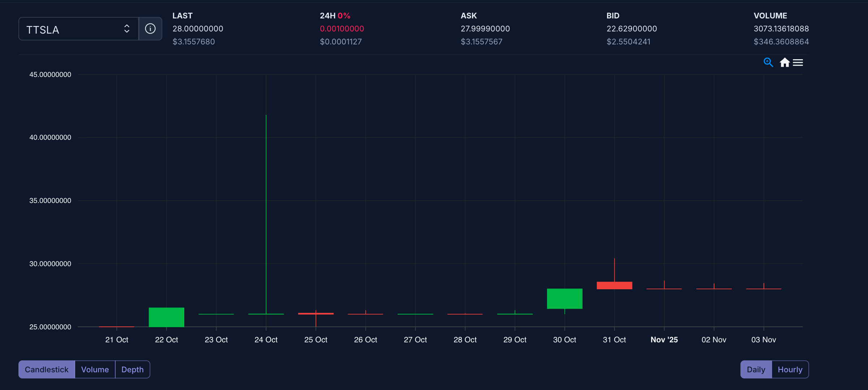Click the 03 Nov candle
Screen dimensions: 868x390
[764, 289]
